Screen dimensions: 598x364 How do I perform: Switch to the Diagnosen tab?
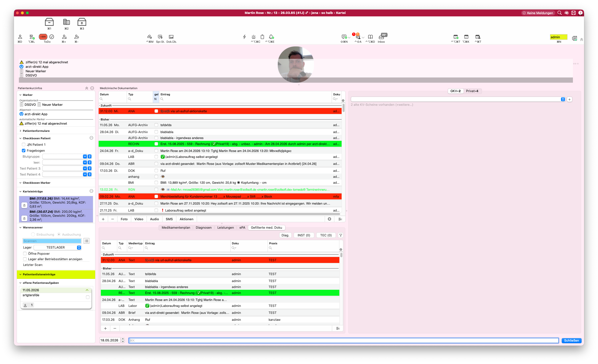tap(203, 227)
